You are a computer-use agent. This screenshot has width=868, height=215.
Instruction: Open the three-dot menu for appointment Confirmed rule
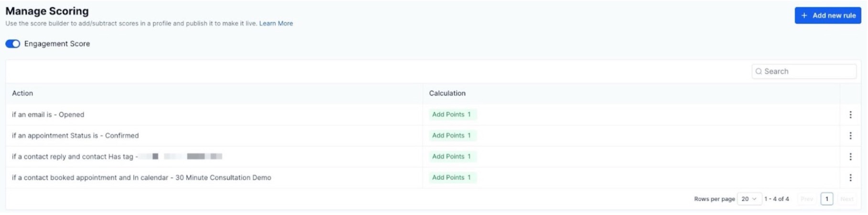coord(850,136)
